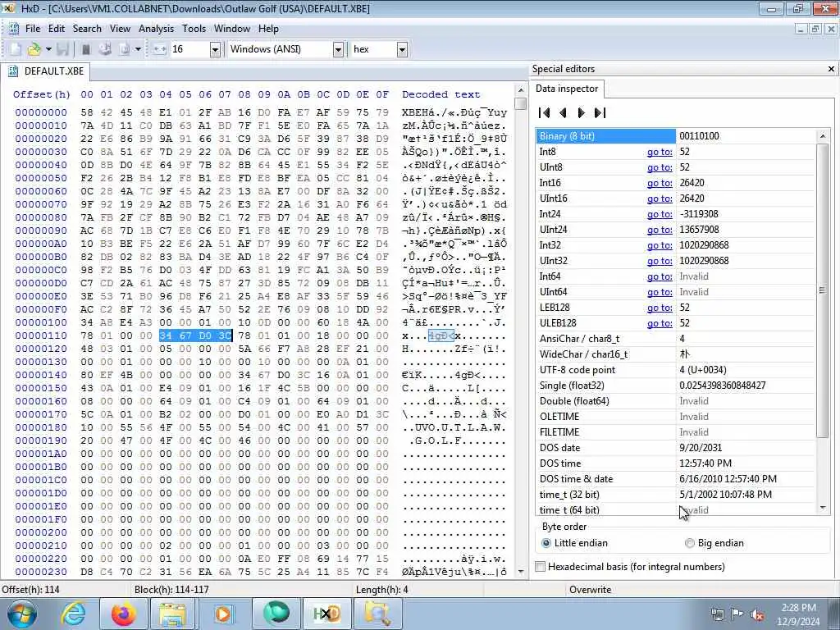Image resolution: width=840 pixels, height=630 pixels.
Task: Select the Big endian byte order
Action: [x=714, y=543]
